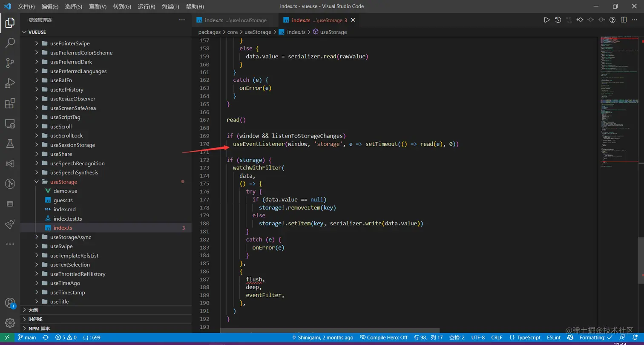Open Run and Debug view
The height and width of the screenshot is (345, 644).
(x=10, y=83)
